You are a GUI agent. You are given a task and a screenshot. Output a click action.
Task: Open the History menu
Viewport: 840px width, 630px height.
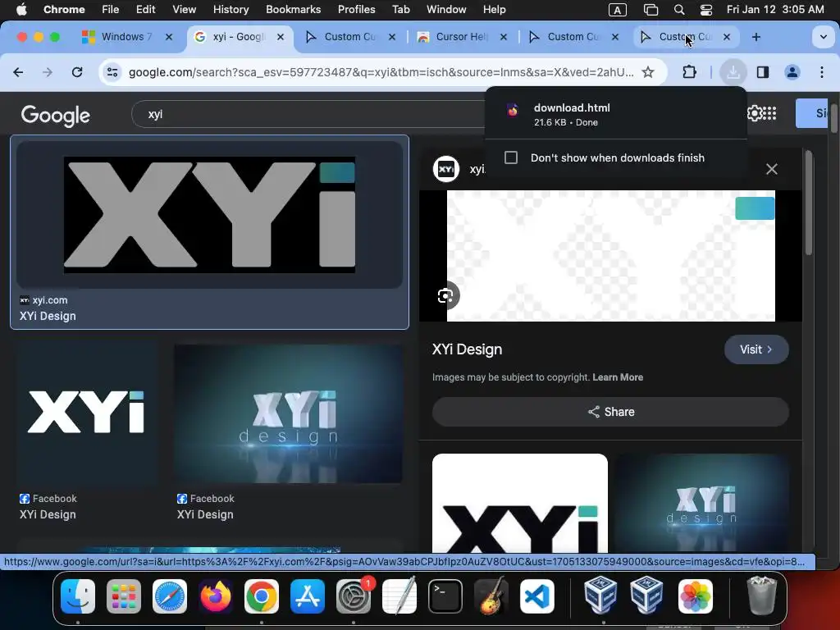pyautogui.click(x=231, y=10)
